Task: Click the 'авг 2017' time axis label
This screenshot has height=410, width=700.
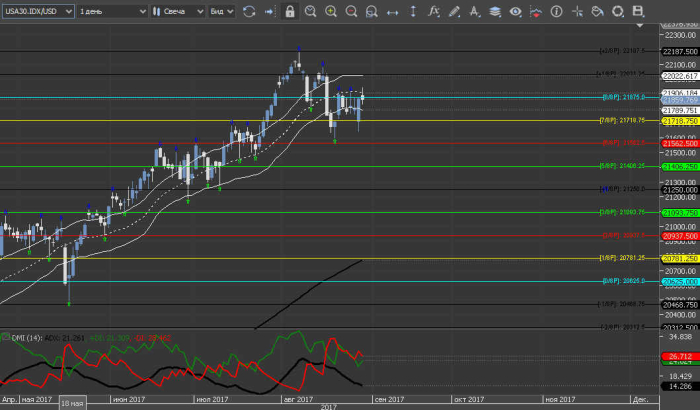Action: 298,399
